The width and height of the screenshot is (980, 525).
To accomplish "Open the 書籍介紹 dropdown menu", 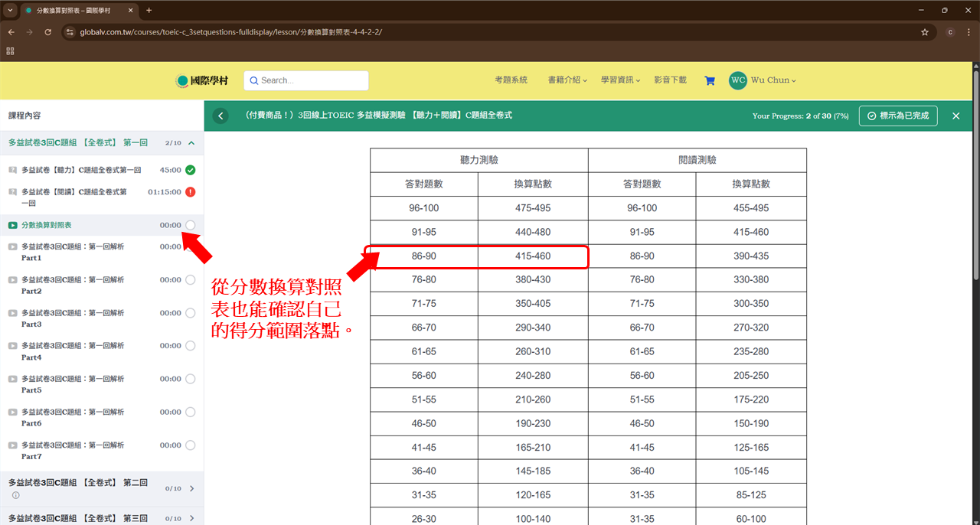I will pos(567,80).
